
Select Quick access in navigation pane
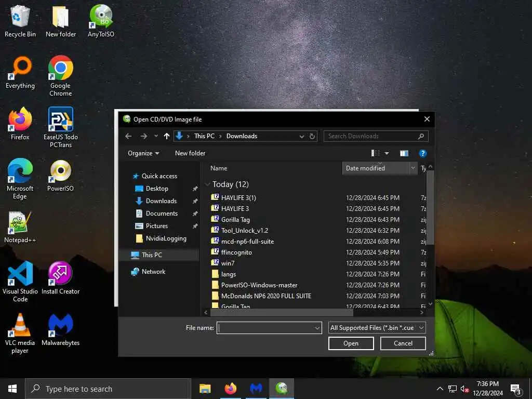159,176
